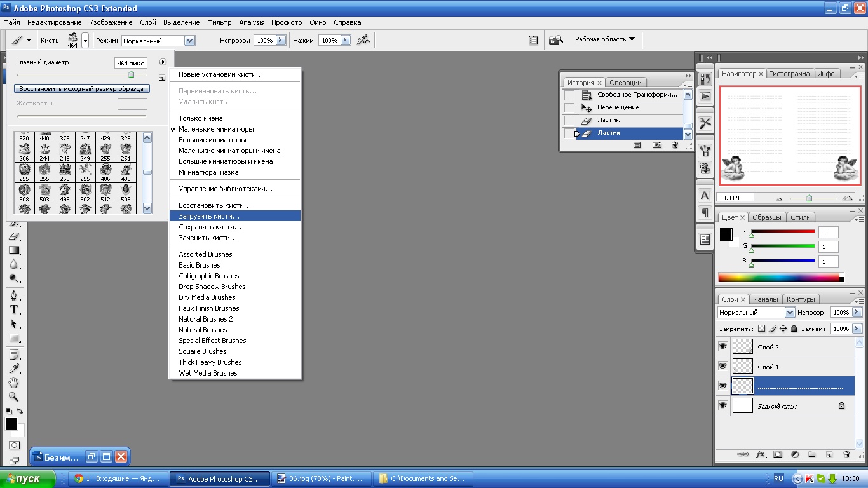
Task: Open opacity Непрозр. slider arrow in options bar
Action: [281, 40]
